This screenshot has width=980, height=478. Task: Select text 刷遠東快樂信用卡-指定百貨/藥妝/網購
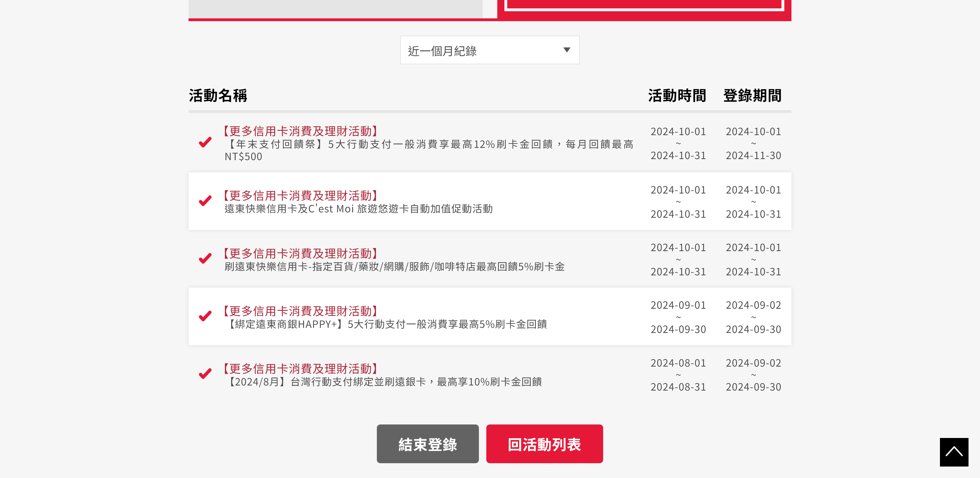point(394,267)
